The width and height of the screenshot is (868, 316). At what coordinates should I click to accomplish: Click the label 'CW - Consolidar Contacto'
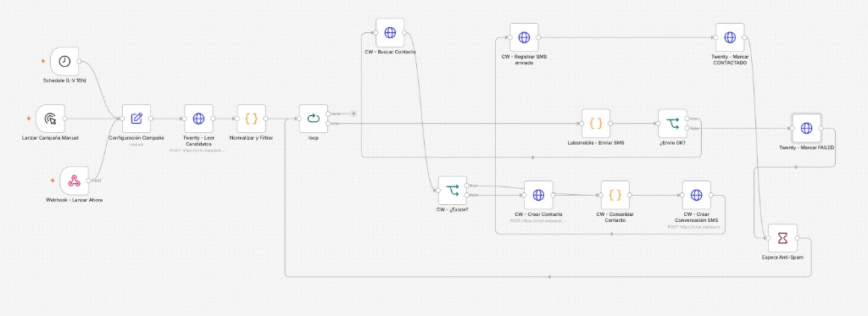click(x=615, y=217)
